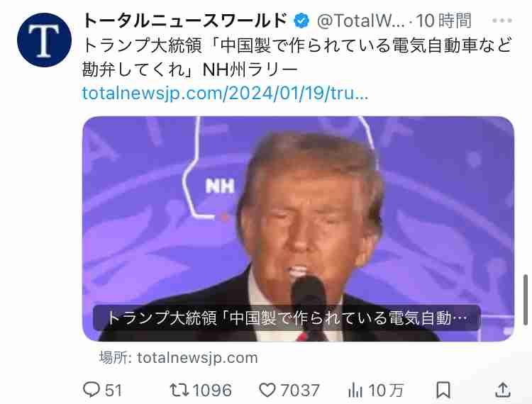The image size is (532, 404).
Task: Click the retweet count 1096
Action: [x=212, y=390]
